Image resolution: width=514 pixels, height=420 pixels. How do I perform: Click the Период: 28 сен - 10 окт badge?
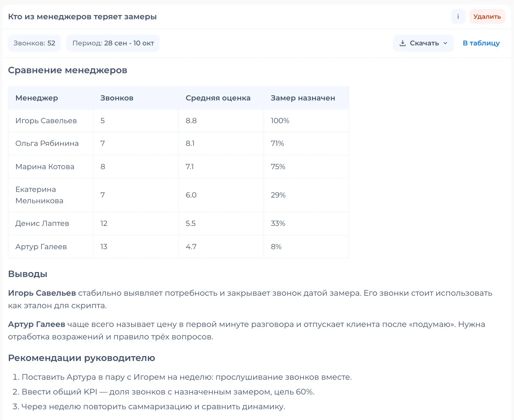pos(113,43)
